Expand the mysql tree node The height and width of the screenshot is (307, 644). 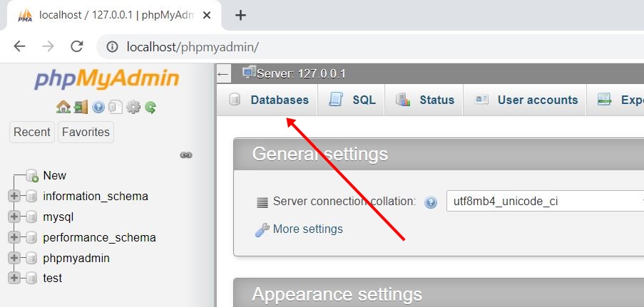14,217
